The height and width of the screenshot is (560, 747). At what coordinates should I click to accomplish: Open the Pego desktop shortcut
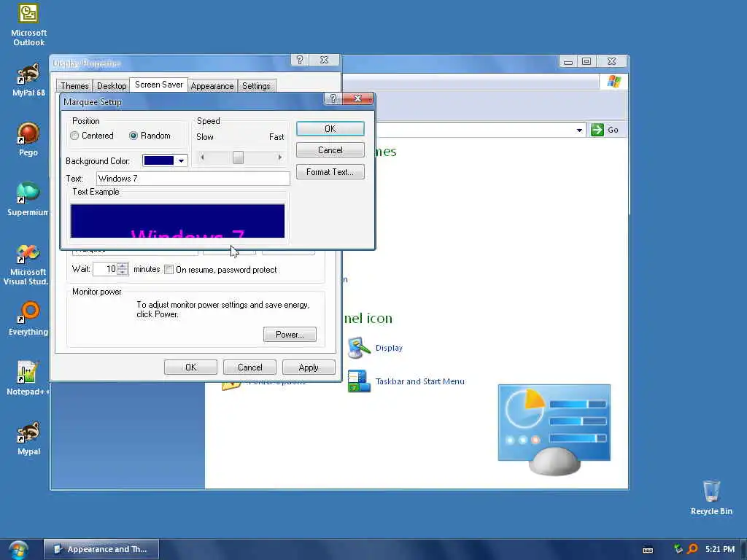tap(28, 133)
